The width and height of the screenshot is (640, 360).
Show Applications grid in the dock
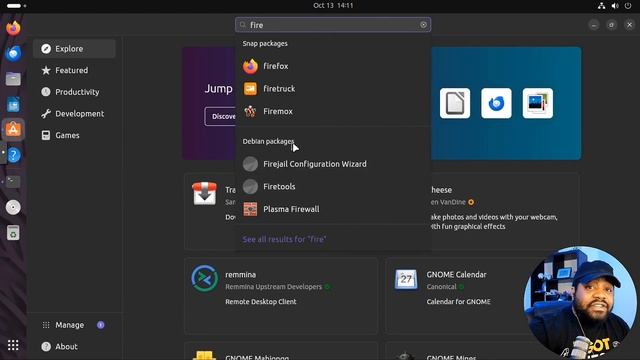(13, 345)
